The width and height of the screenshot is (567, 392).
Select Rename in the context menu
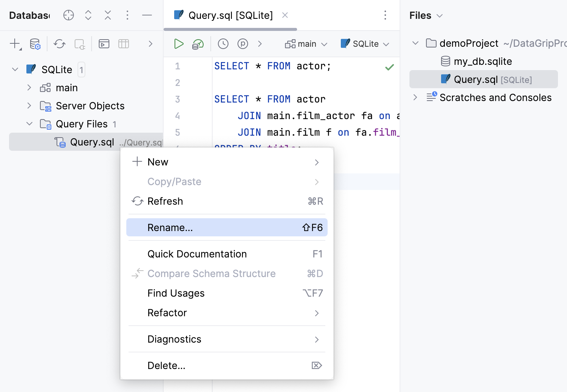click(170, 227)
